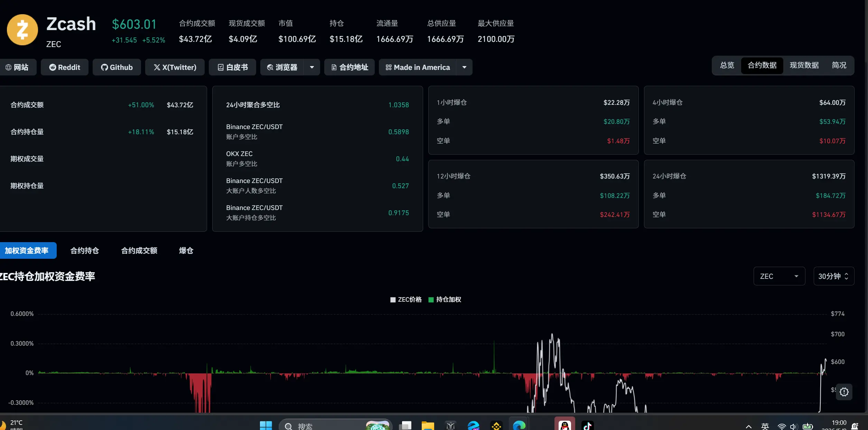Click the 24小时聚合多空比 value 1.0358

click(x=399, y=105)
